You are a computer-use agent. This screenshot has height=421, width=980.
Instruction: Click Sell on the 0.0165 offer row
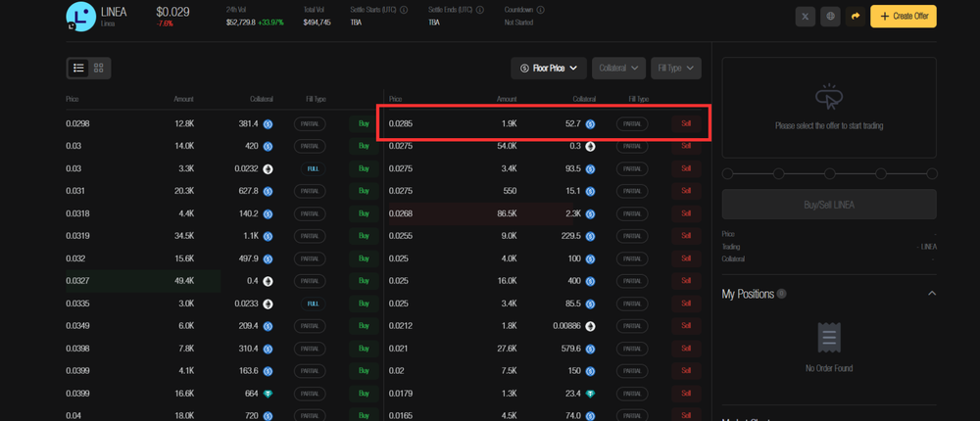[x=686, y=415]
